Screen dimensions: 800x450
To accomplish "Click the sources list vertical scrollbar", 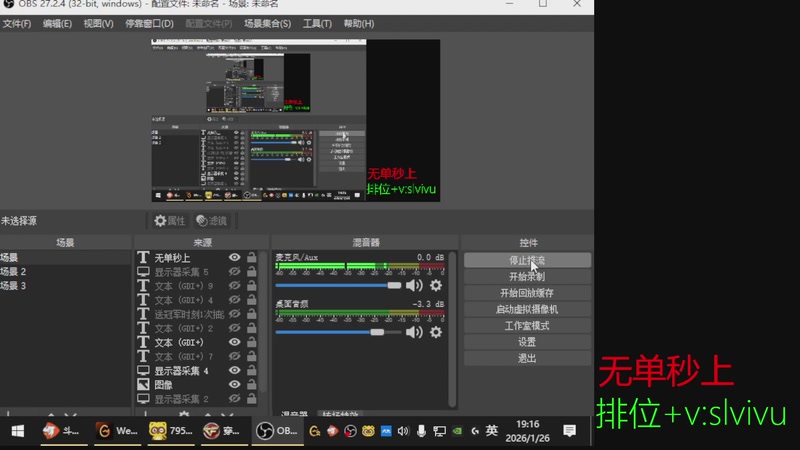I will pyautogui.click(x=263, y=321).
